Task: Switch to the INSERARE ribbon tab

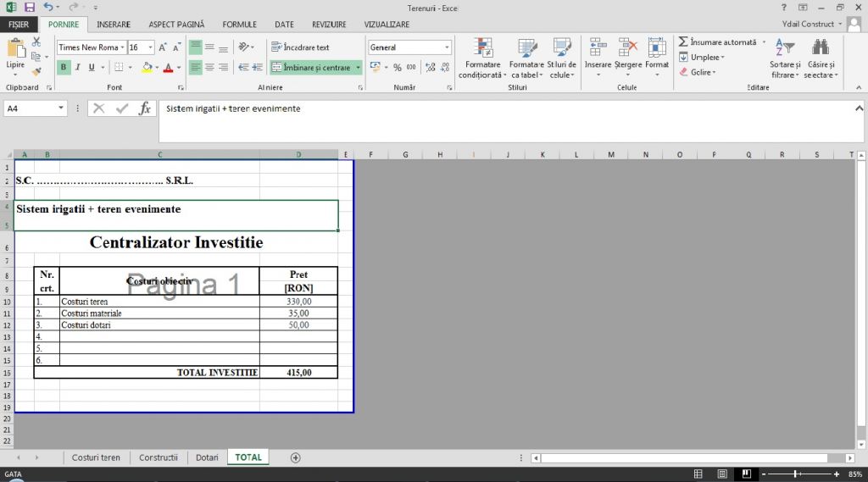Action: point(114,25)
